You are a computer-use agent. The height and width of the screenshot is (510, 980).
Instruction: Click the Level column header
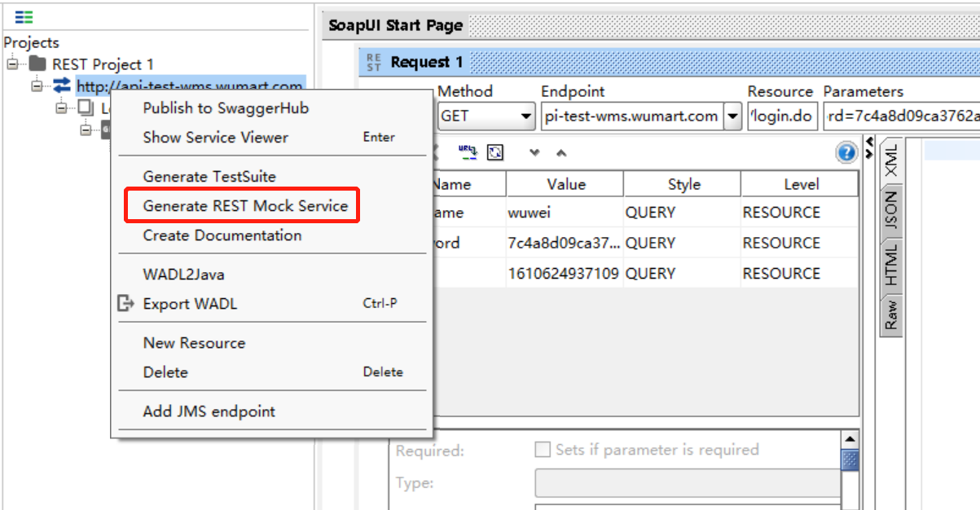(800, 184)
